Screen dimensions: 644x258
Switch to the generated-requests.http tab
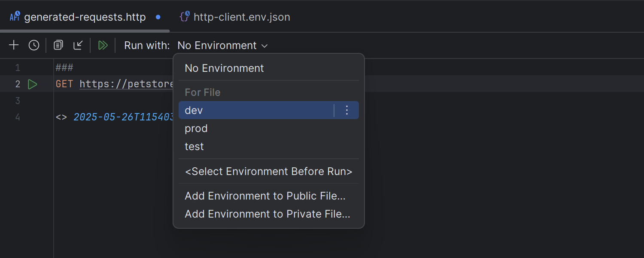pyautogui.click(x=85, y=17)
